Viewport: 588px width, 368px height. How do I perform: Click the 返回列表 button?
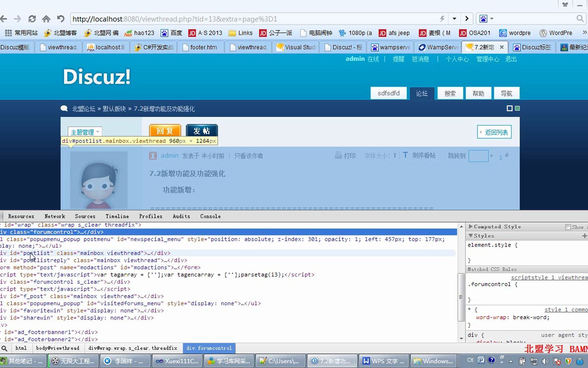pyautogui.click(x=494, y=132)
